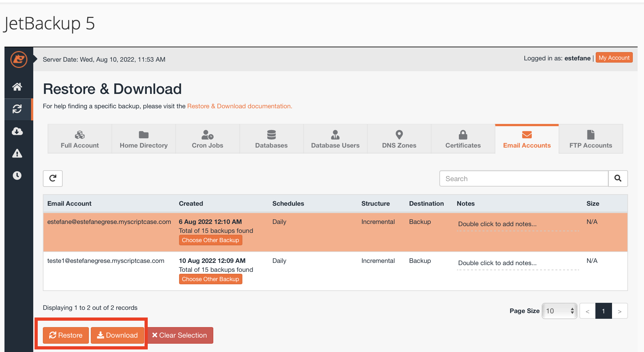Switch to the Databases tab

tap(271, 139)
